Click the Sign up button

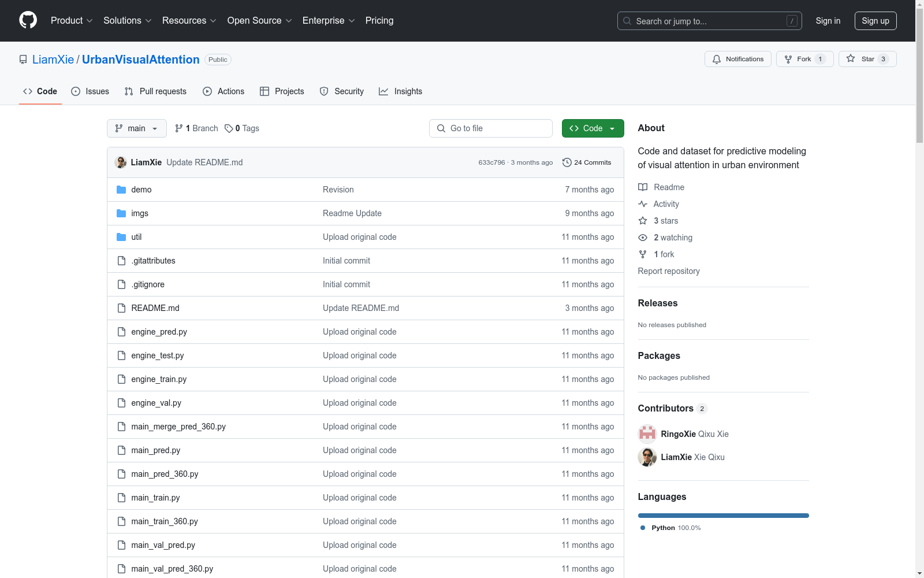pyautogui.click(x=875, y=21)
